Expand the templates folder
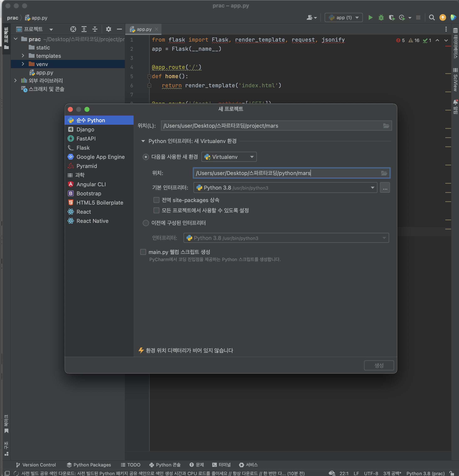Viewport: 459px width, 476px height. [x=23, y=56]
